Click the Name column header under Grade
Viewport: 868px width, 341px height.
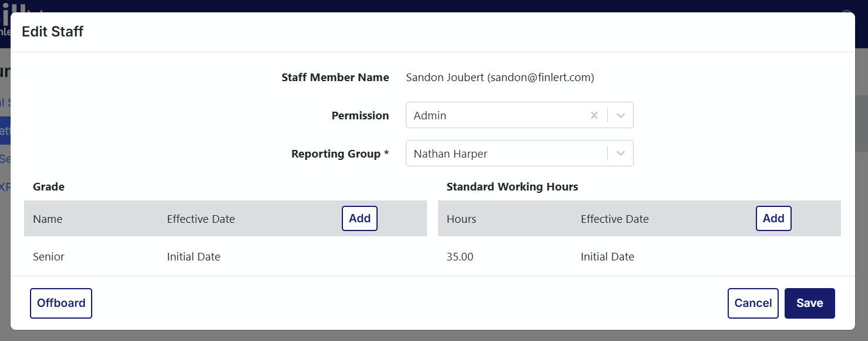[x=48, y=219]
